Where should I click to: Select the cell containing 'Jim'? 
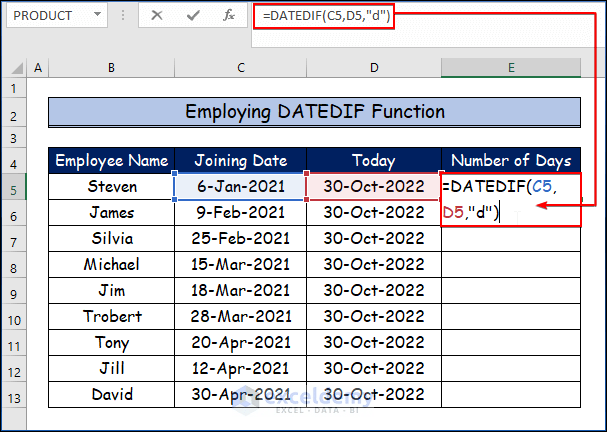(111, 290)
